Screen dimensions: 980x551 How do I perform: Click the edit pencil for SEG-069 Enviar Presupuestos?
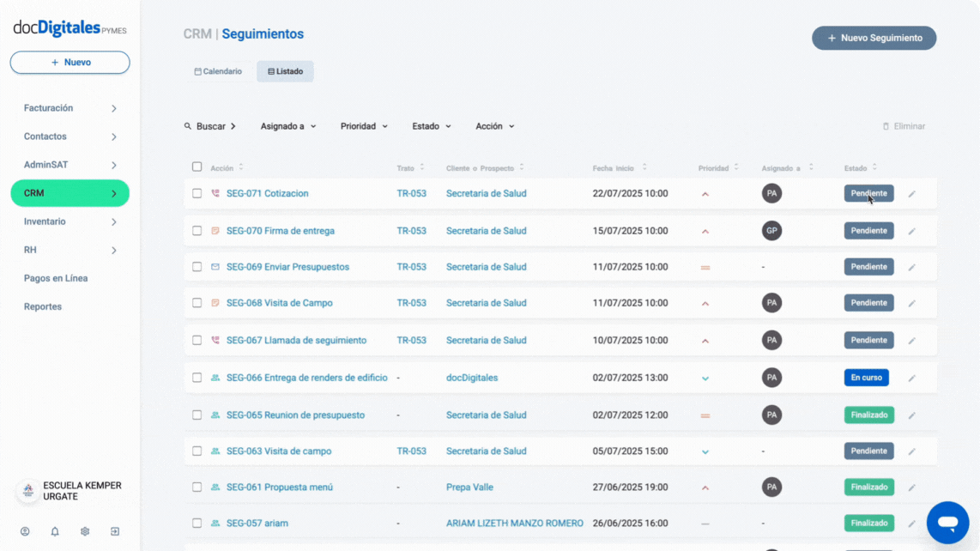[x=912, y=267]
